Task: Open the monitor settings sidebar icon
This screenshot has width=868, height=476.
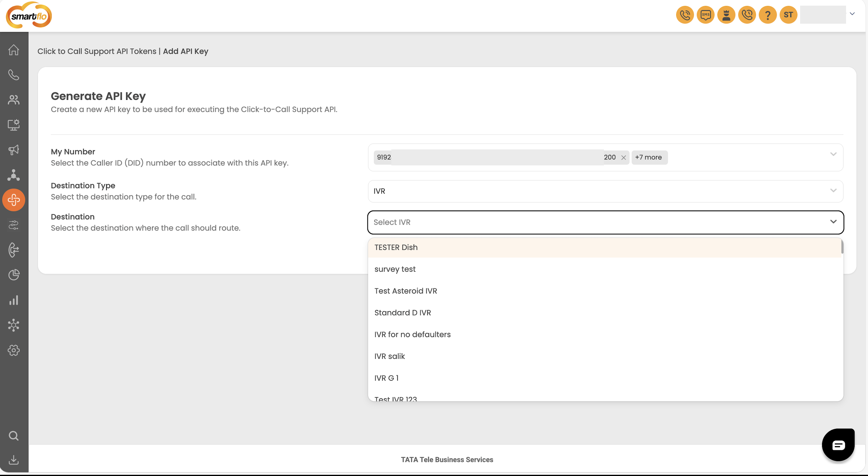Action: (x=14, y=125)
